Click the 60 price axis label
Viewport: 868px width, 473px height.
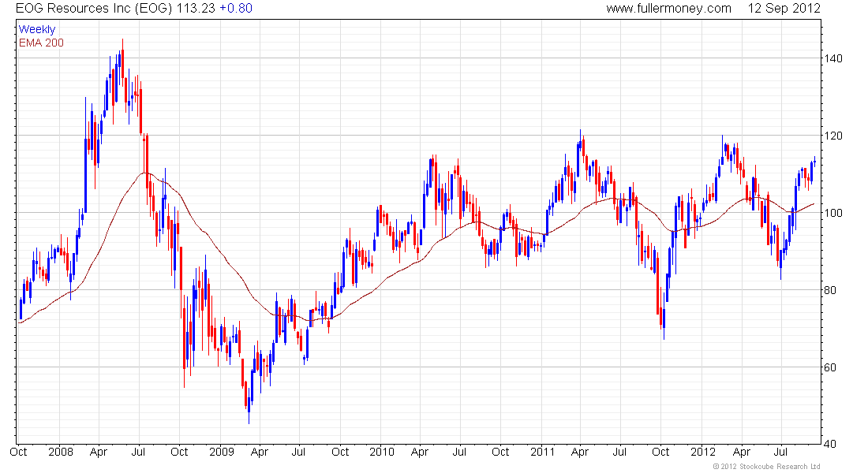click(x=832, y=367)
